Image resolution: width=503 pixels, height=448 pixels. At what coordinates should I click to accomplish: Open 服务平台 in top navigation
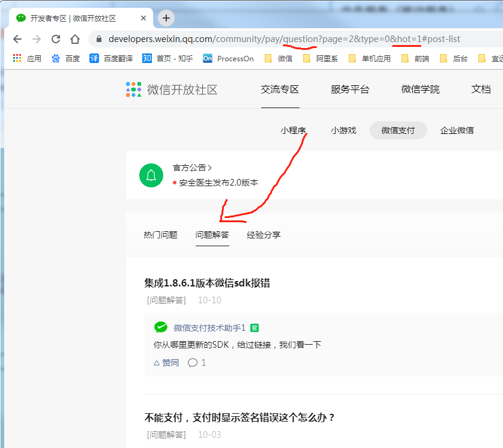click(x=350, y=89)
